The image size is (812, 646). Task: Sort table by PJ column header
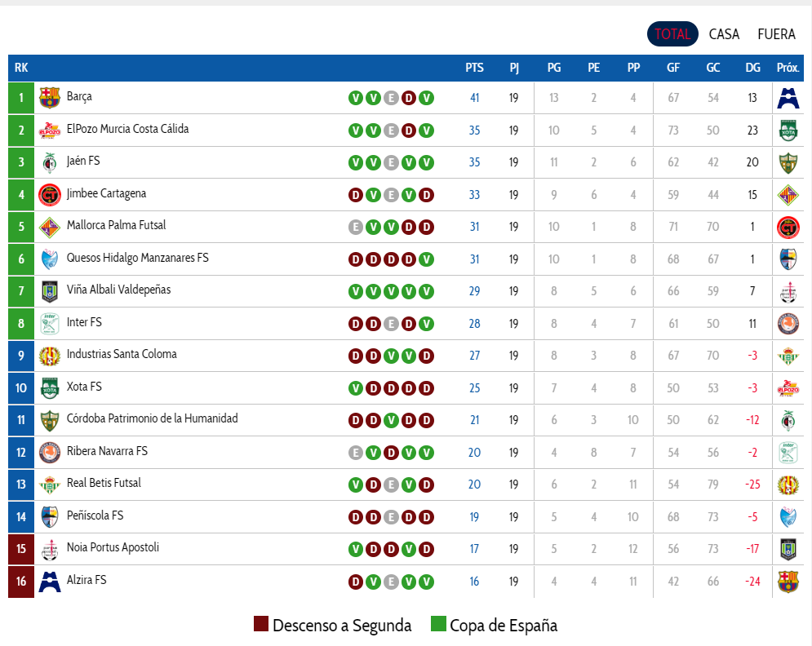[x=513, y=68]
